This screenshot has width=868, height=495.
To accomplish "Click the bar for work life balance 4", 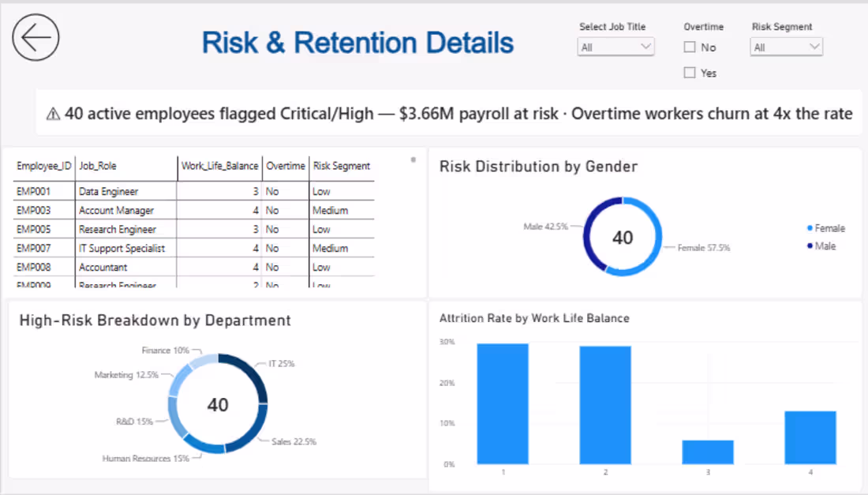I will 810,437.
